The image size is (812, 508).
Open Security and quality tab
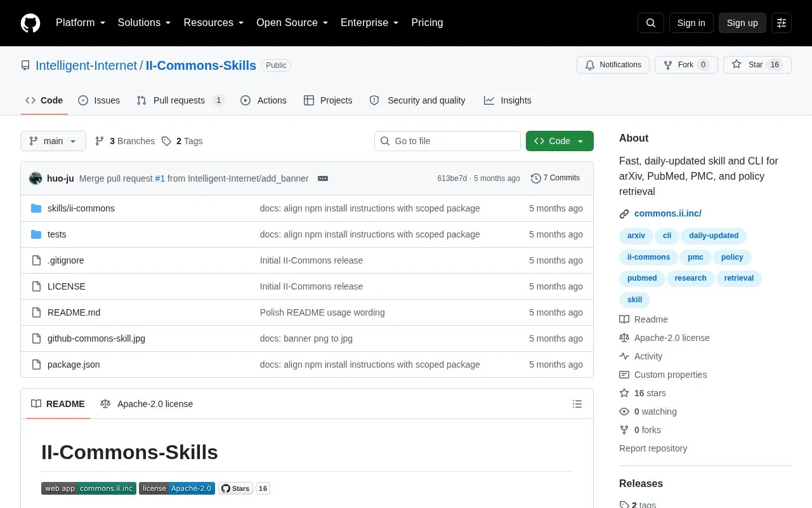[417, 100]
